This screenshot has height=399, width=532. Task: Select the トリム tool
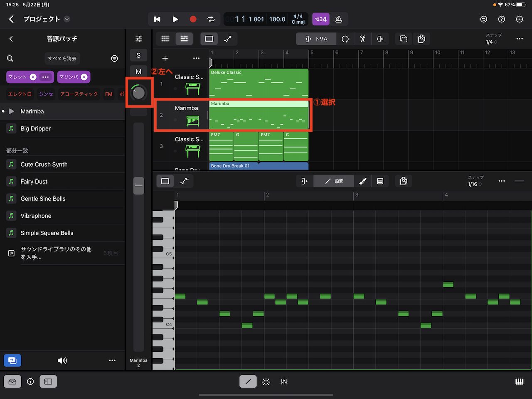[316, 39]
